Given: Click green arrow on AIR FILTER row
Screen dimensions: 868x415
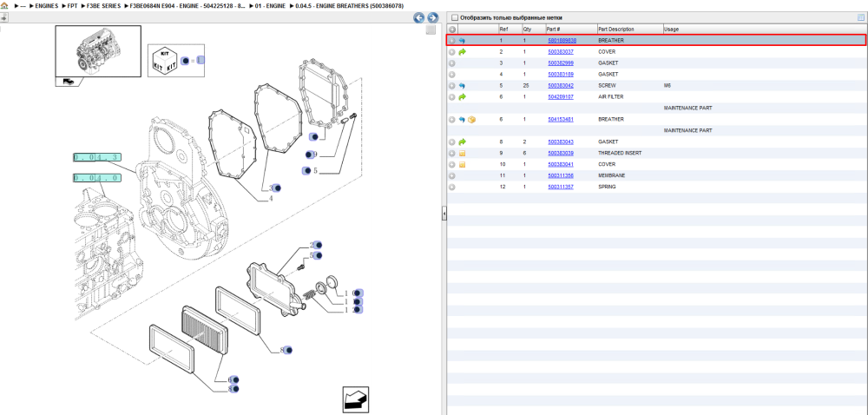Looking at the screenshot, I should (463, 97).
